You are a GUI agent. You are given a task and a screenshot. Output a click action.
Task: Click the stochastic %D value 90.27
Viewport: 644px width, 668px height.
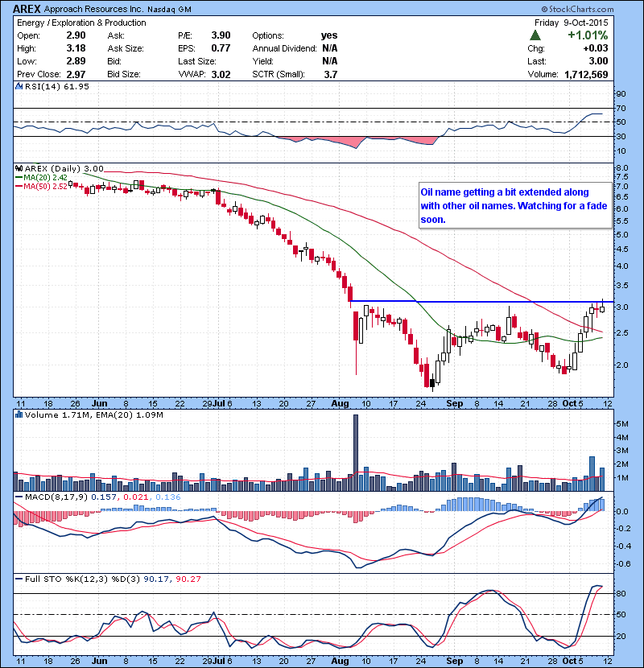188,579
